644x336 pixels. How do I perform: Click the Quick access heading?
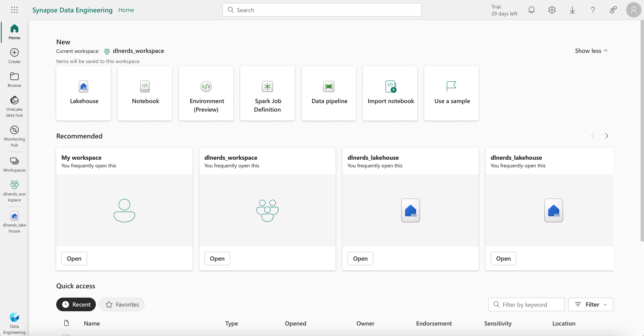pyautogui.click(x=76, y=286)
